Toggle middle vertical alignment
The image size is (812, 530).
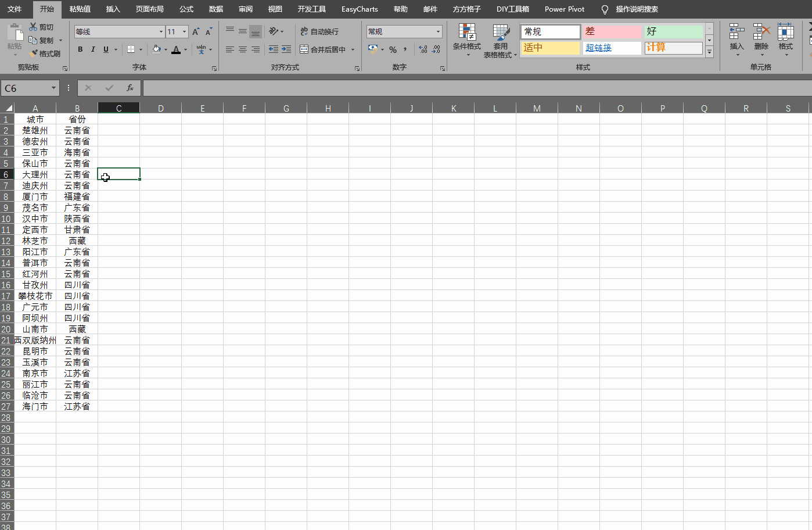243,31
